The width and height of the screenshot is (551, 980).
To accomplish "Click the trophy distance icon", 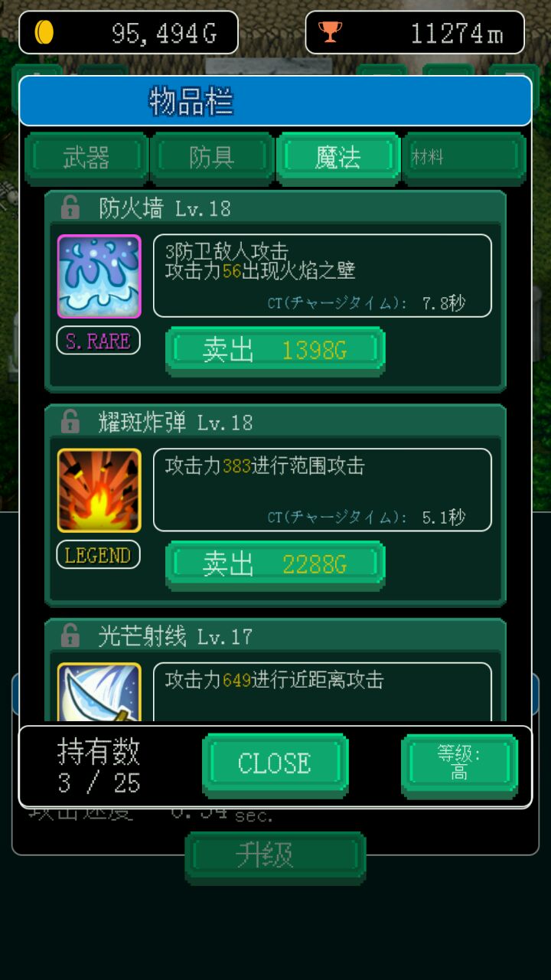I will pos(330,32).
